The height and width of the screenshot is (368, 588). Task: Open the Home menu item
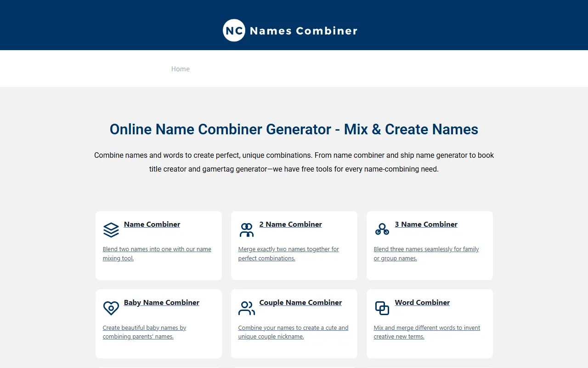point(180,69)
